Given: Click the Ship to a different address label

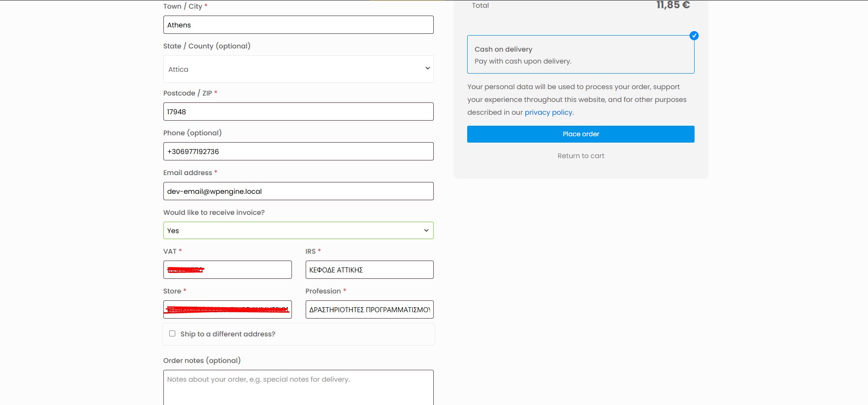Looking at the screenshot, I should [x=228, y=334].
